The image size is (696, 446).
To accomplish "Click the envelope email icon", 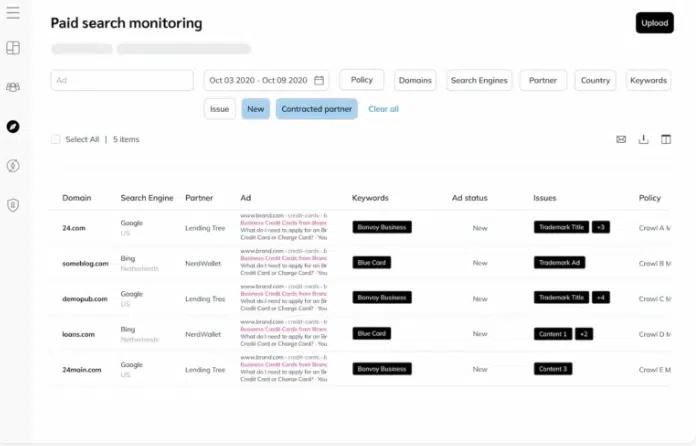I will click(x=621, y=139).
